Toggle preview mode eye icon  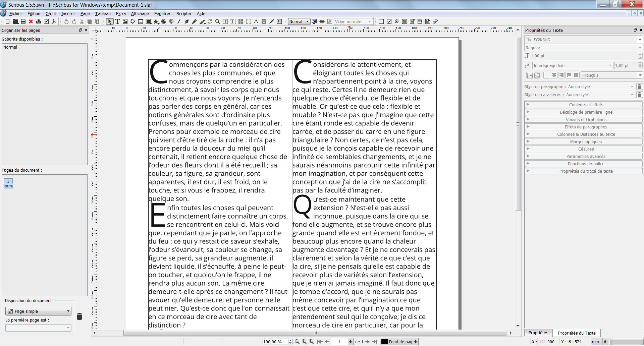click(322, 21)
